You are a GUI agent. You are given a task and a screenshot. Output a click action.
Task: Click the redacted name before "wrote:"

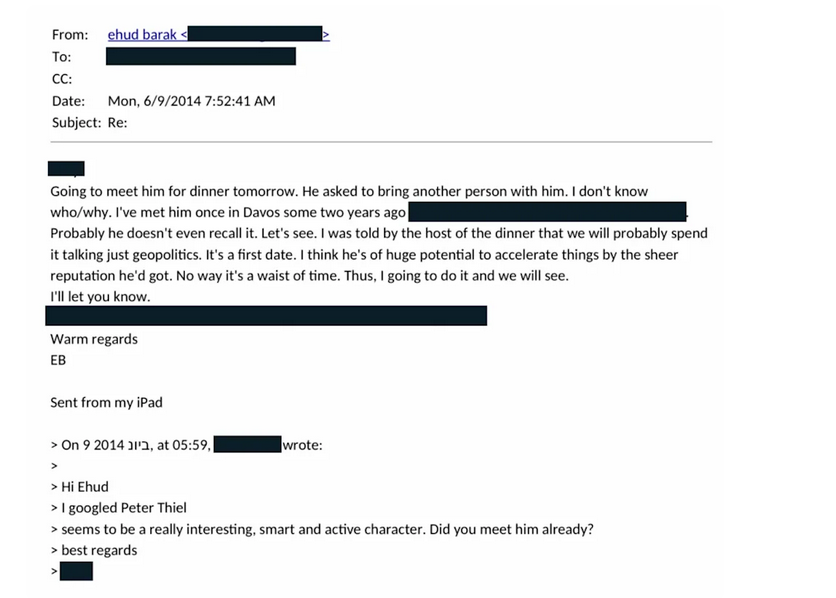247,445
